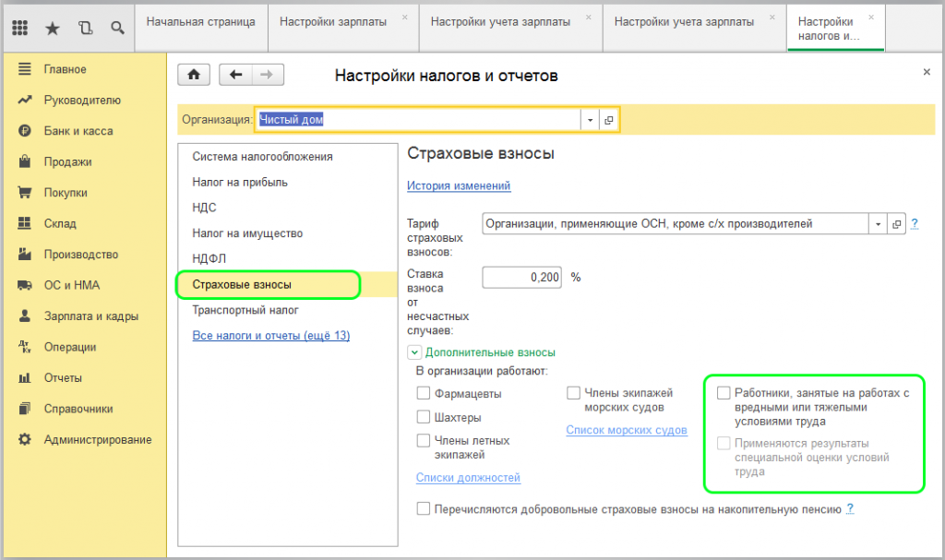
Task: Open the sections menu grid icon
Action: tap(20, 28)
